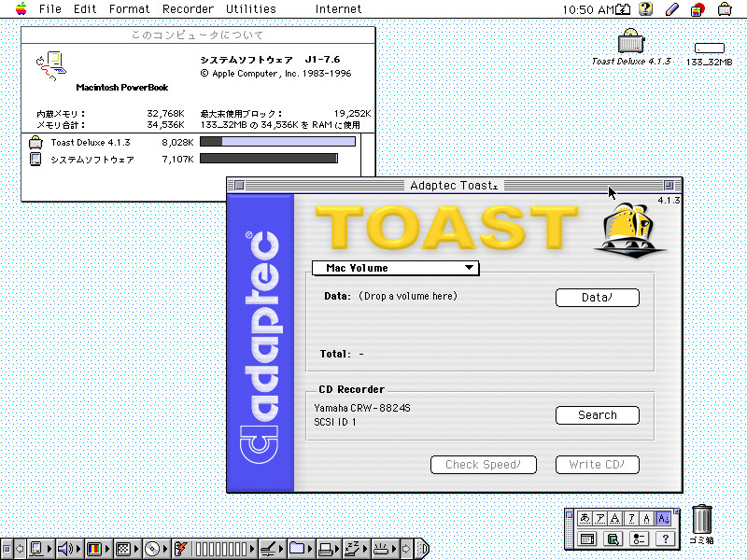
Task: Select half-width katakana input mode
Action: (631, 518)
